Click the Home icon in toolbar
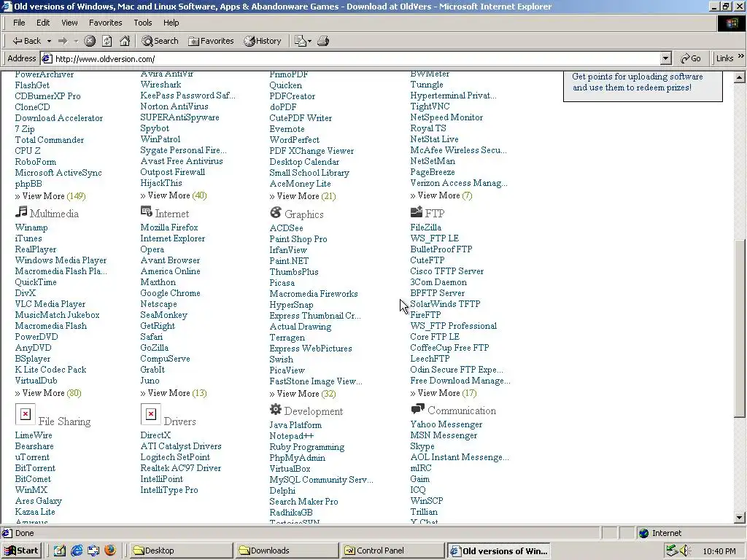Screen dimensions: 747x560 point(125,41)
